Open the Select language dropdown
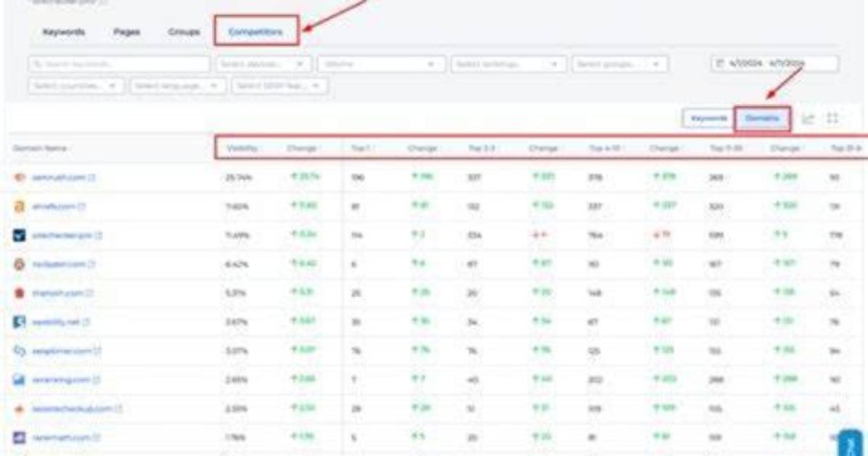 click(178, 86)
